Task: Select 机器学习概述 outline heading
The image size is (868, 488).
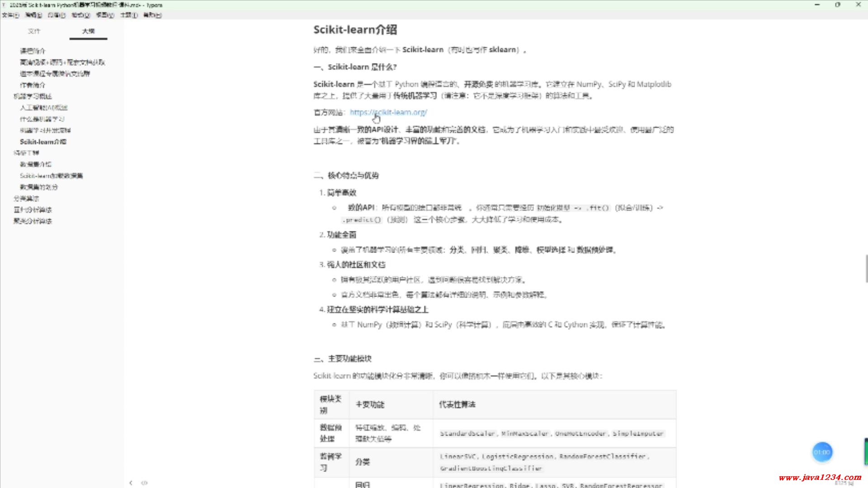Action: point(33,96)
